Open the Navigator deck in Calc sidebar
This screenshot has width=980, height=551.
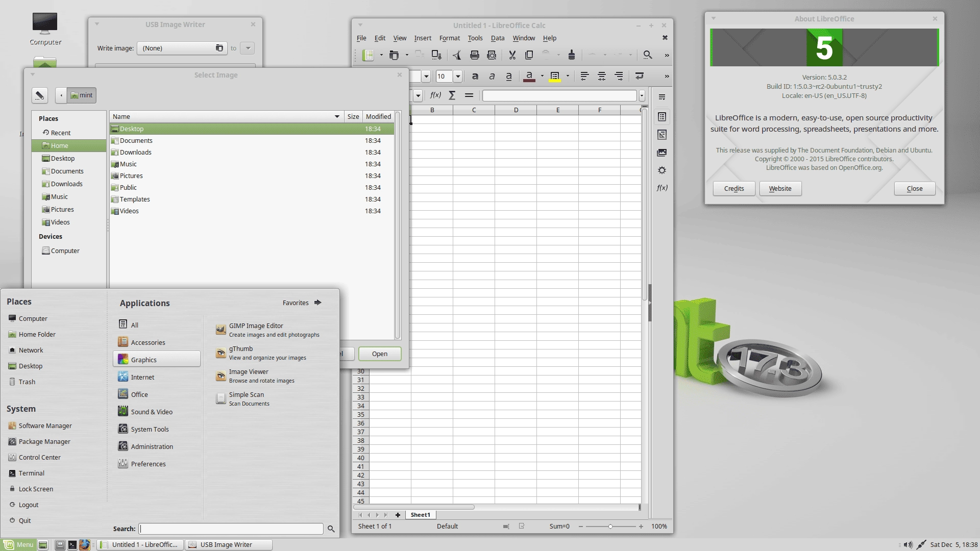[662, 170]
